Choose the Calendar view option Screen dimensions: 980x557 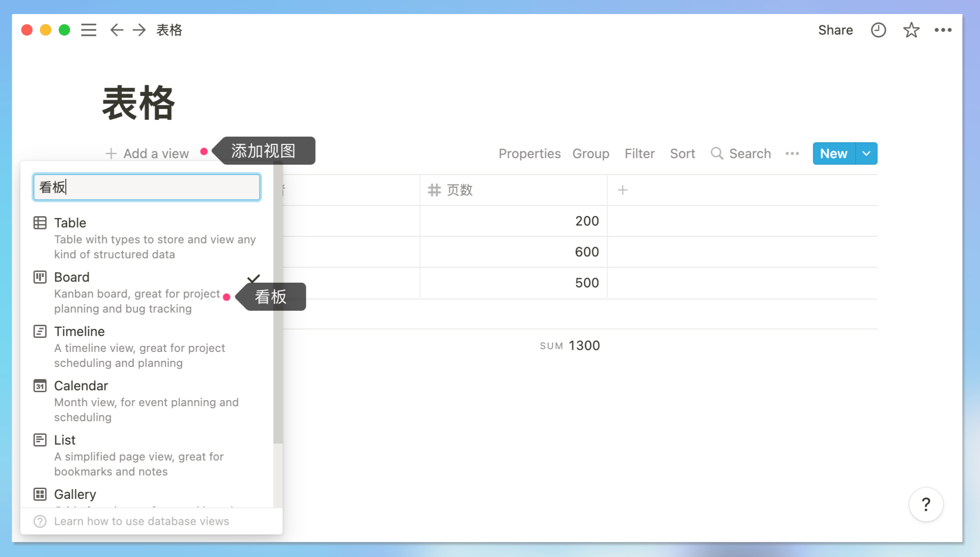point(147,401)
